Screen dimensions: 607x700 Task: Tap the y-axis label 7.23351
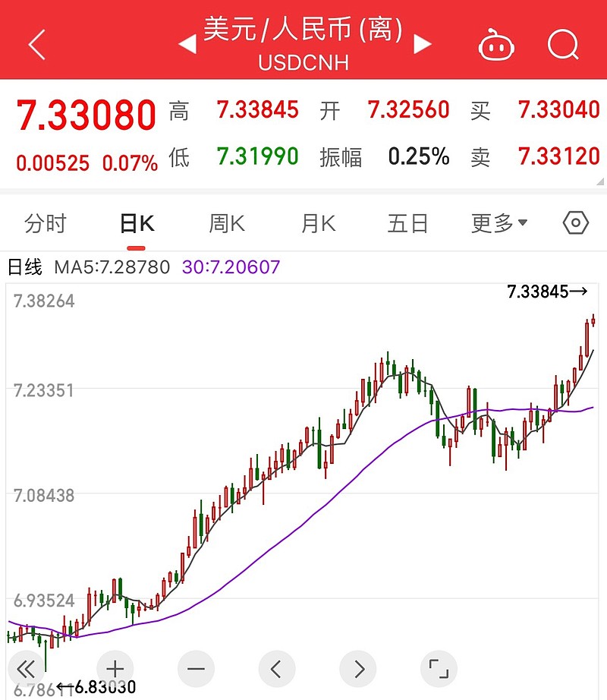coord(44,391)
